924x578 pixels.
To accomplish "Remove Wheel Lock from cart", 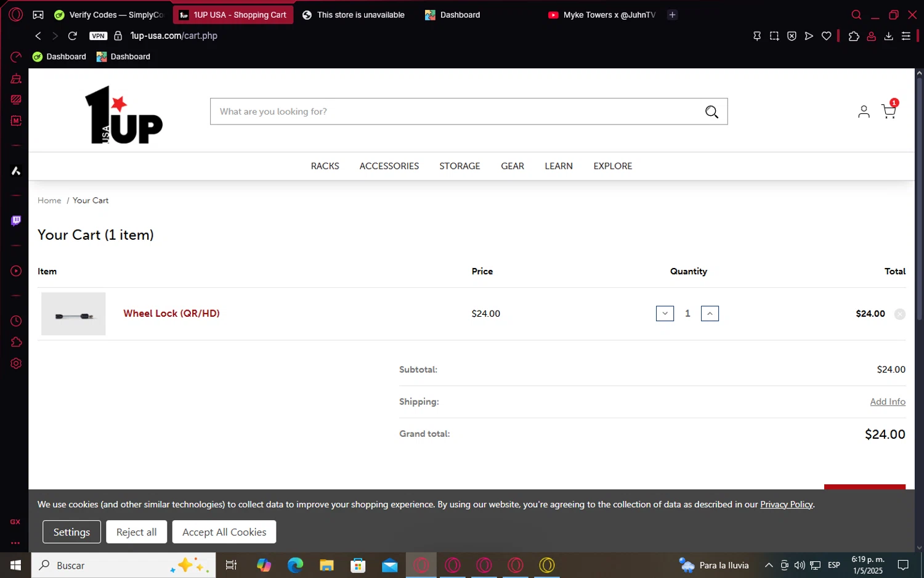I will 900,314.
